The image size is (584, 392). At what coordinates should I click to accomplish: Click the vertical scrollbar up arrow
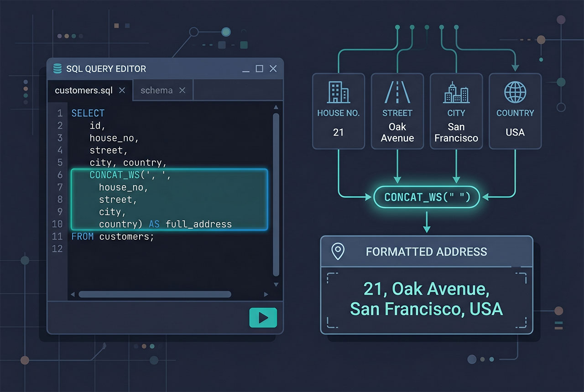pyautogui.click(x=276, y=108)
